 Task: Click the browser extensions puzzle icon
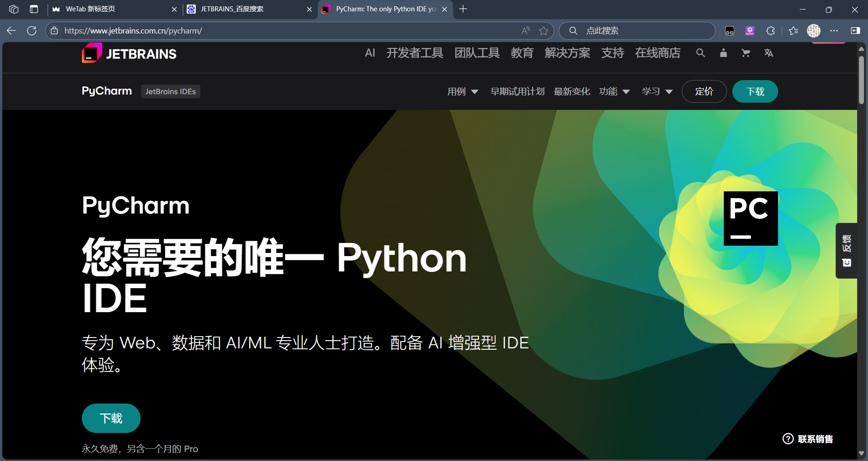click(770, 30)
